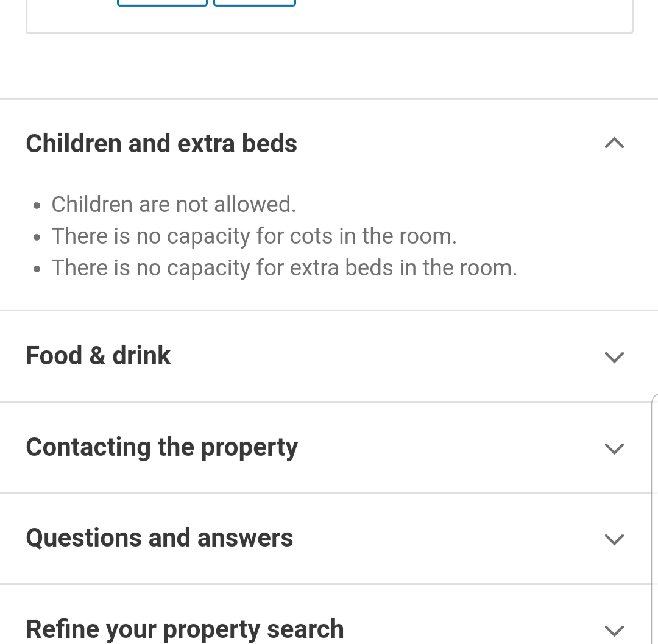
Task: Click the left blue outlined button at top
Action: tap(163, 3)
